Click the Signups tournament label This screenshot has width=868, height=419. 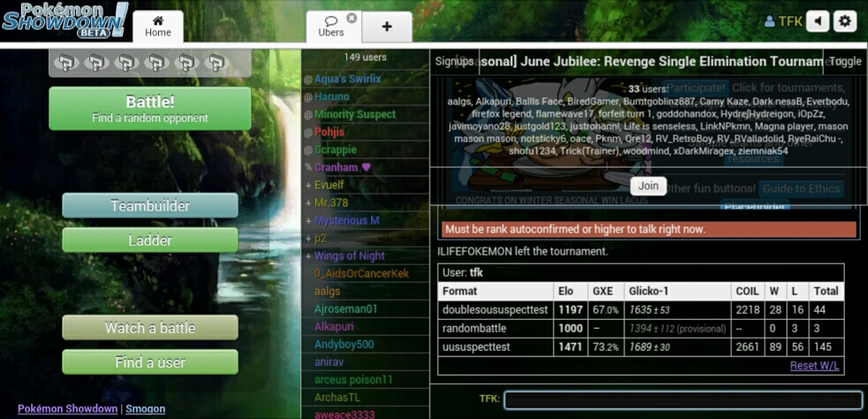click(x=455, y=61)
